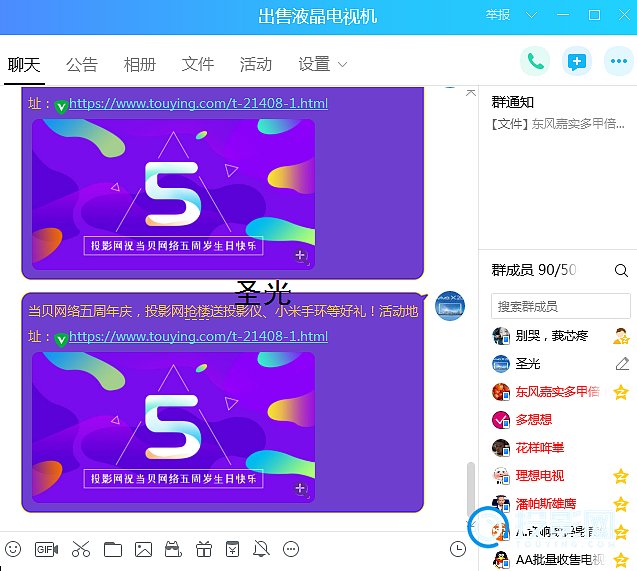Click the 搜索群成员 search field

pyautogui.click(x=561, y=306)
